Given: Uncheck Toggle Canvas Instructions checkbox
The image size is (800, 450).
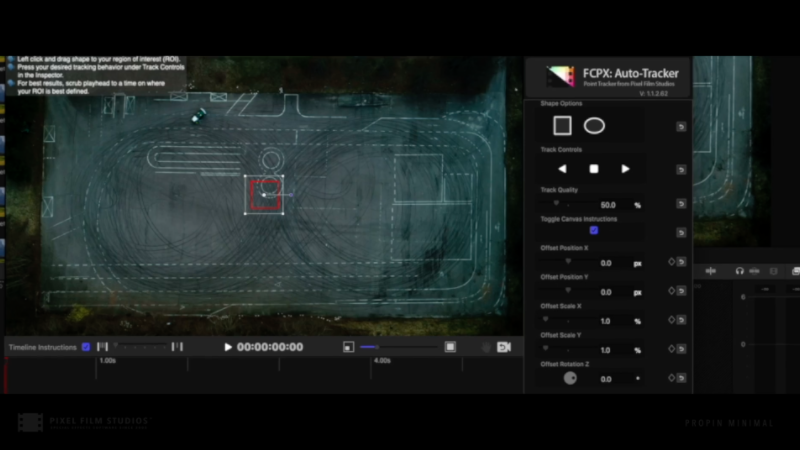Looking at the screenshot, I should pos(594,230).
